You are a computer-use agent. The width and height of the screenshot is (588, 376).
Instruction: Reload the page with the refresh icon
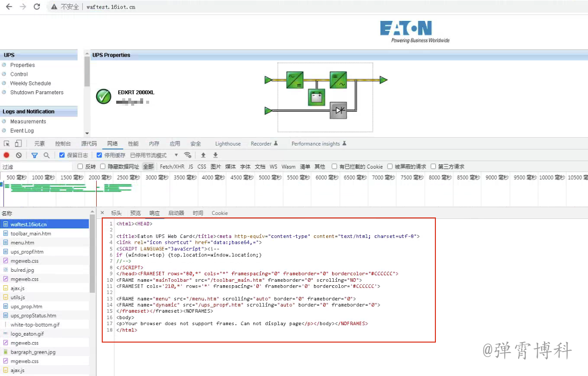(x=37, y=7)
